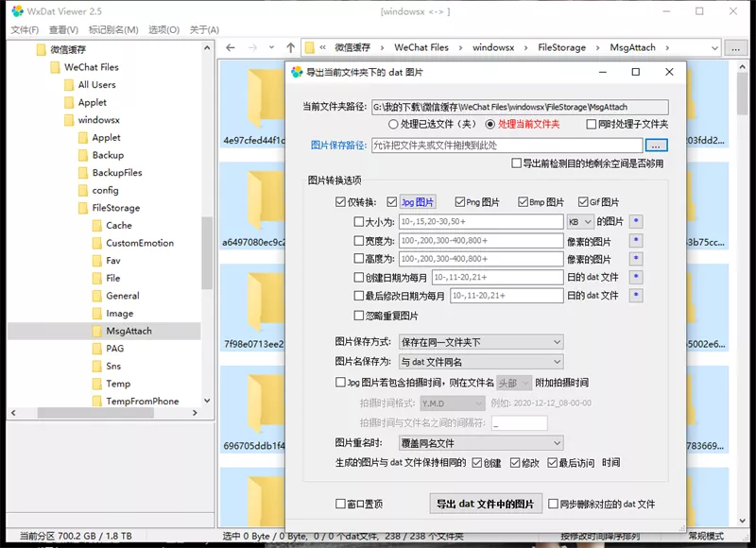The height and width of the screenshot is (548, 756).
Task: Open the KB size unit dropdown
Action: click(x=580, y=222)
